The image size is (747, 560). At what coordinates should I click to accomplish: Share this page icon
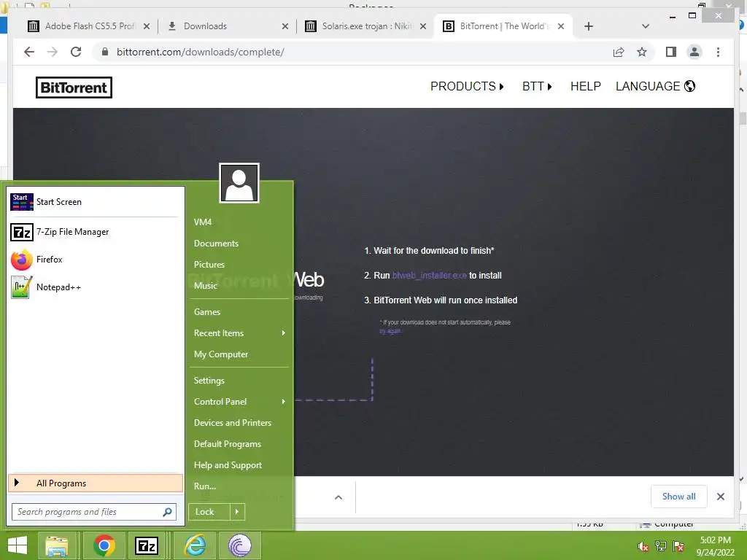tap(619, 52)
